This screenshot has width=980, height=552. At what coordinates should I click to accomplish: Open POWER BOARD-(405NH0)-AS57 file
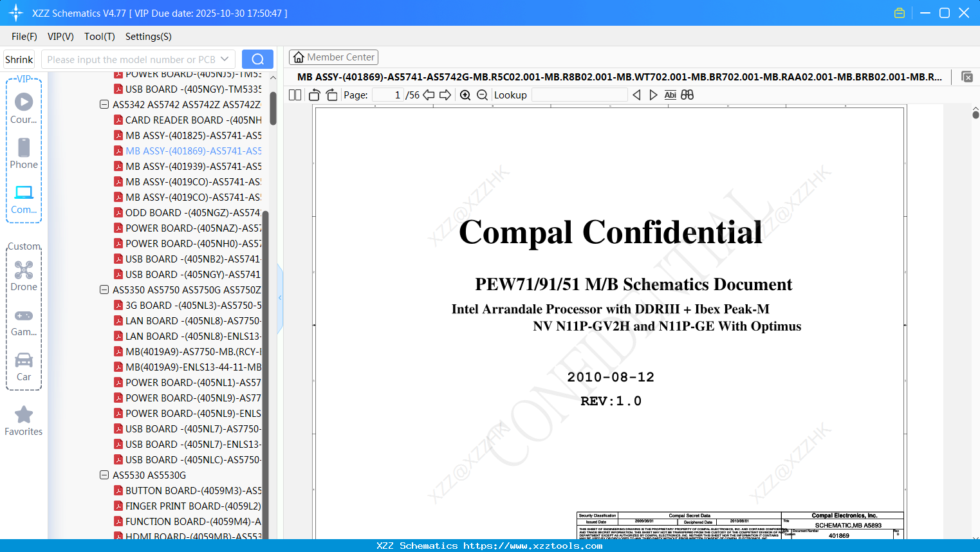click(x=187, y=243)
